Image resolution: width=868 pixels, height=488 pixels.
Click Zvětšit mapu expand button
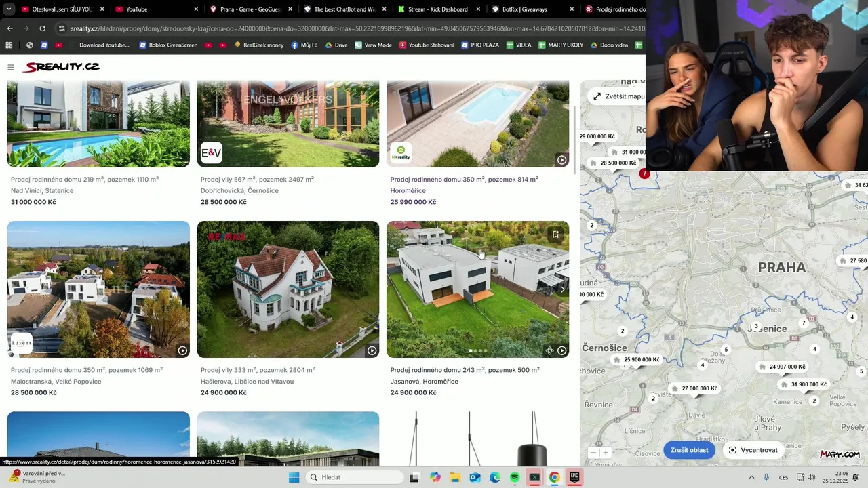(x=618, y=96)
